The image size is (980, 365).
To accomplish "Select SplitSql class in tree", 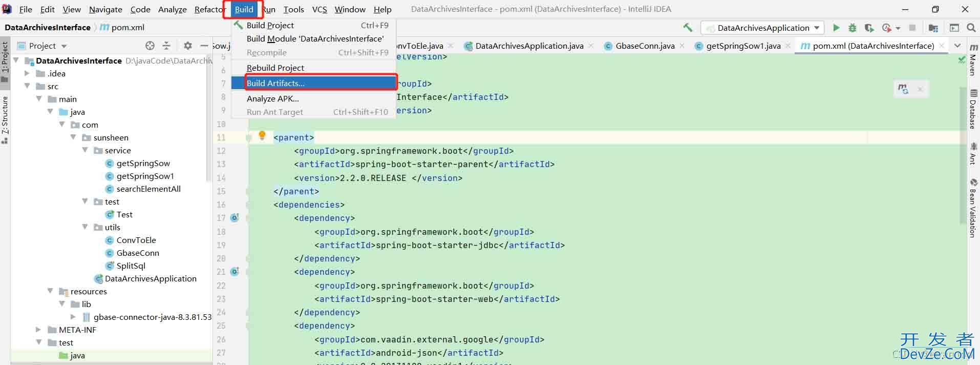I will pos(131,266).
